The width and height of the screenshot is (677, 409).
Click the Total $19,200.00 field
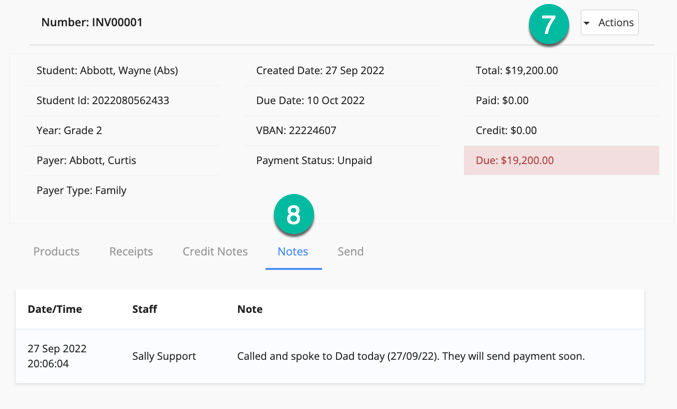517,71
